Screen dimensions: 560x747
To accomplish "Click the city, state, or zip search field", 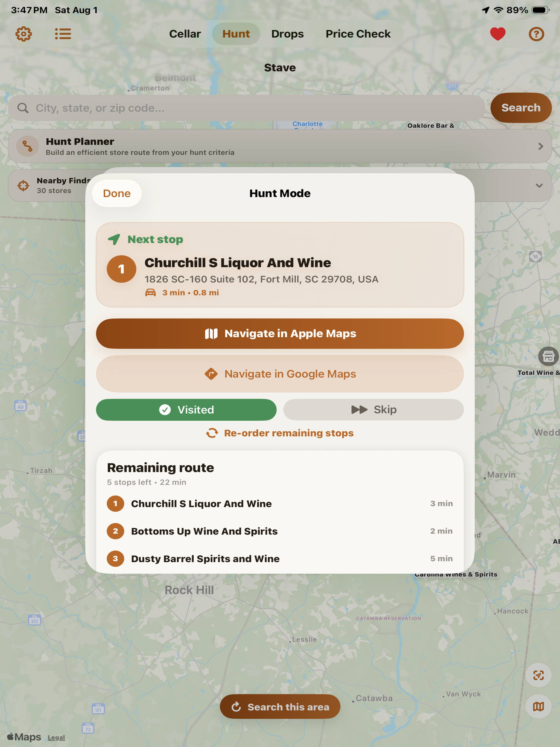I will [247, 108].
